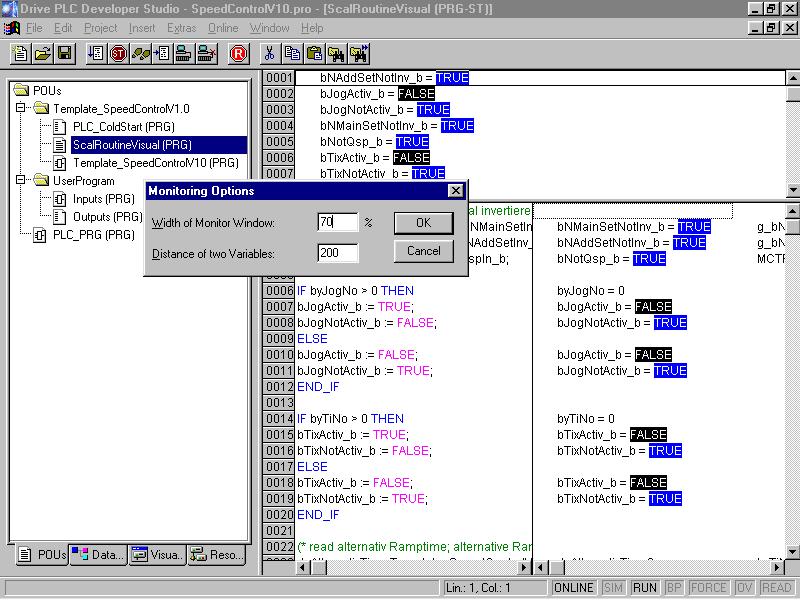Click the New file toolbar icon
The width and height of the screenshot is (800, 600).
click(20, 54)
